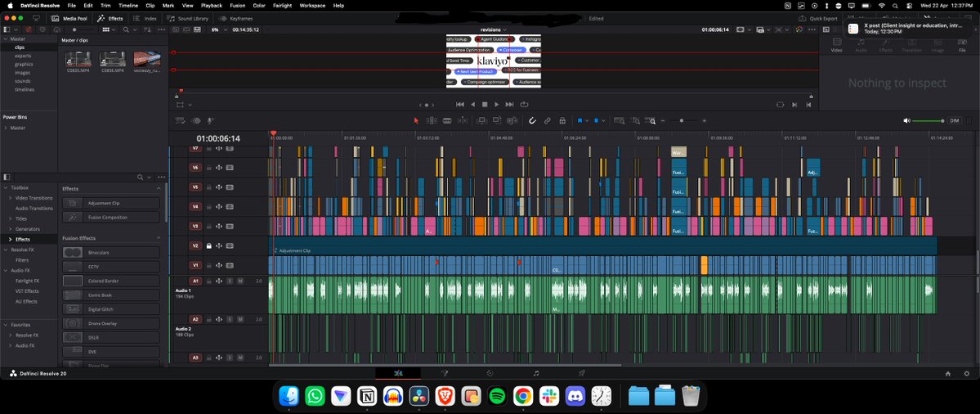Toggle the DIM button
The image size is (980, 414).
click(x=955, y=121)
